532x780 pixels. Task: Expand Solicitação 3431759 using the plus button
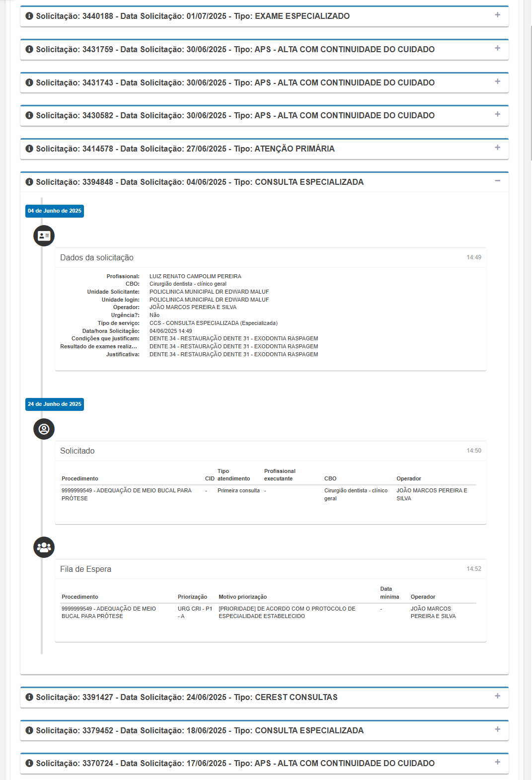[x=497, y=48]
